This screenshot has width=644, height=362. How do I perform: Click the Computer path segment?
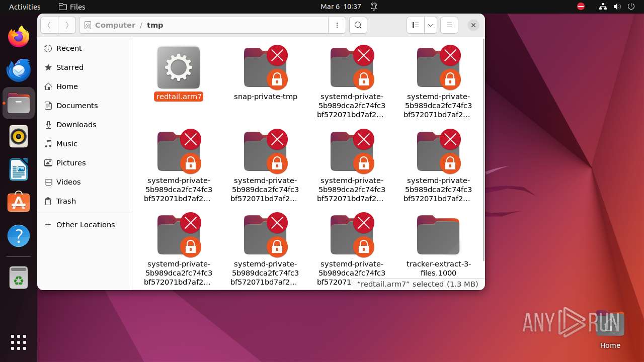115,25
